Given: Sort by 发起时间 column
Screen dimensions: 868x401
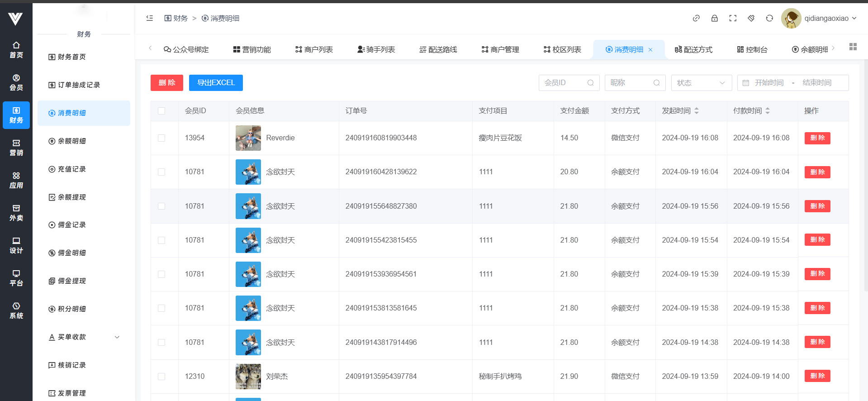Looking at the screenshot, I should click(697, 111).
